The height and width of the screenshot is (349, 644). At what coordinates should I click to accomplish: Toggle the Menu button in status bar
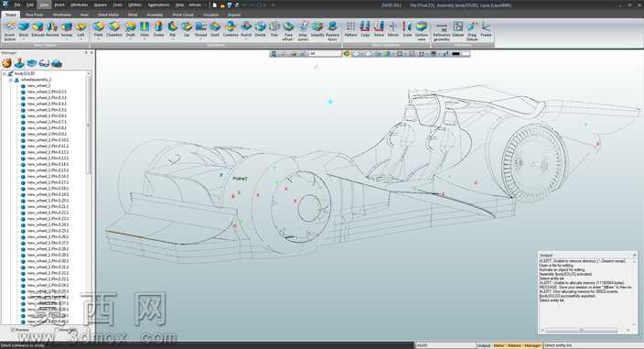pyautogui.click(x=499, y=345)
